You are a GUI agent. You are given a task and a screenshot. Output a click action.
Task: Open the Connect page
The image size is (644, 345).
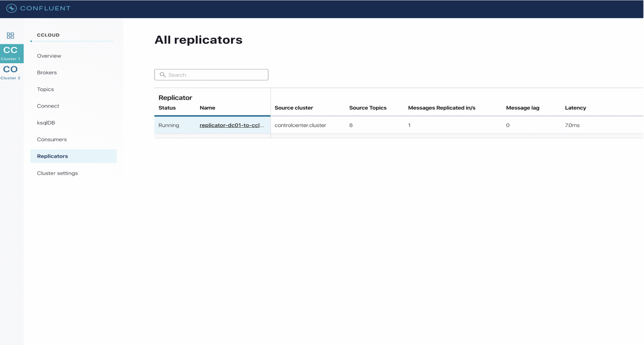48,106
